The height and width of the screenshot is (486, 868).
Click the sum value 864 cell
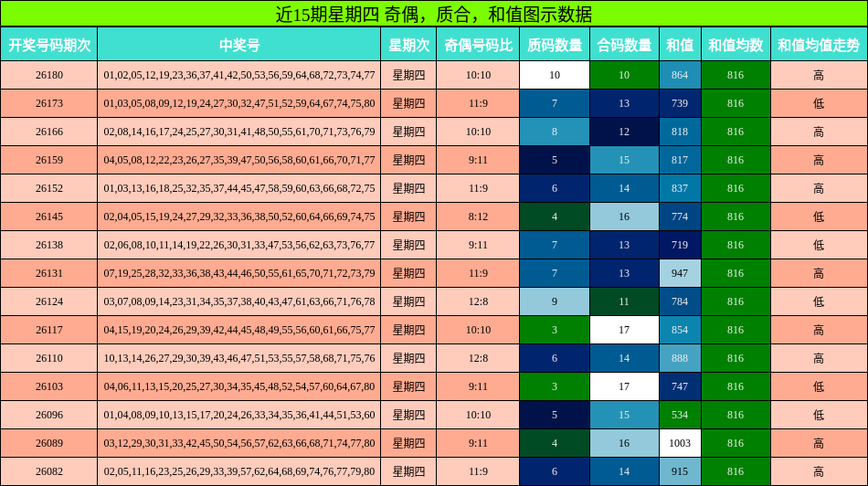[x=680, y=75]
